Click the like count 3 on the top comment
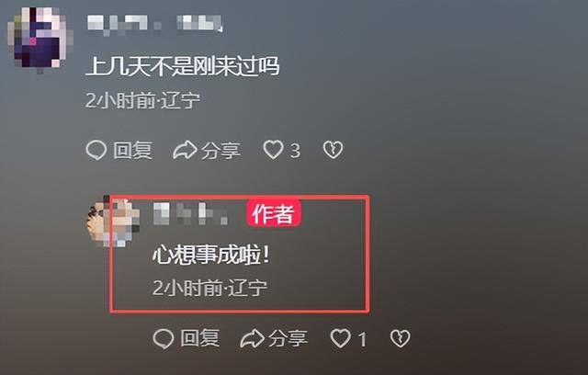This screenshot has width=588, height=375. [295, 151]
